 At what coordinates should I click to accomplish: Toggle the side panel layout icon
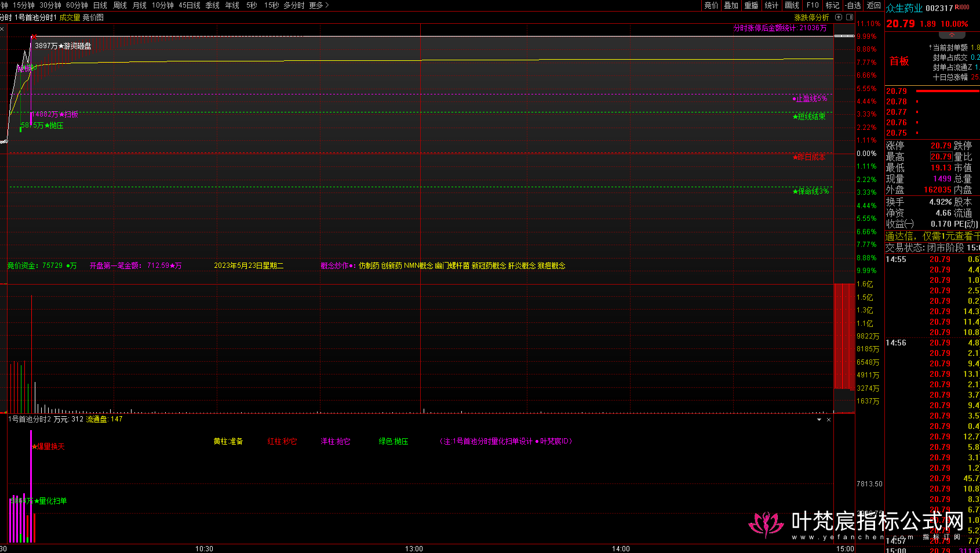850,17
